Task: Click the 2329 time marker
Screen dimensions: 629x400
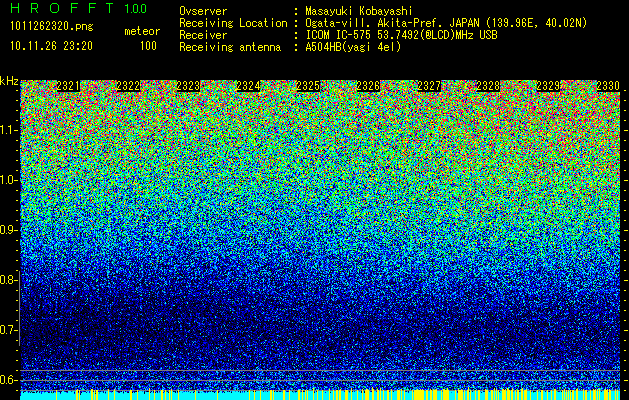Action: (x=548, y=86)
